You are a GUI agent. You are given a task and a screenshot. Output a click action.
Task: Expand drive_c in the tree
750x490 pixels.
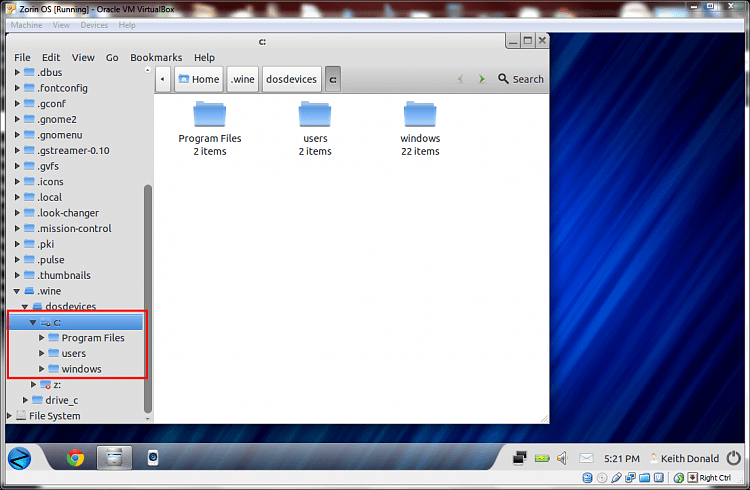[25, 400]
